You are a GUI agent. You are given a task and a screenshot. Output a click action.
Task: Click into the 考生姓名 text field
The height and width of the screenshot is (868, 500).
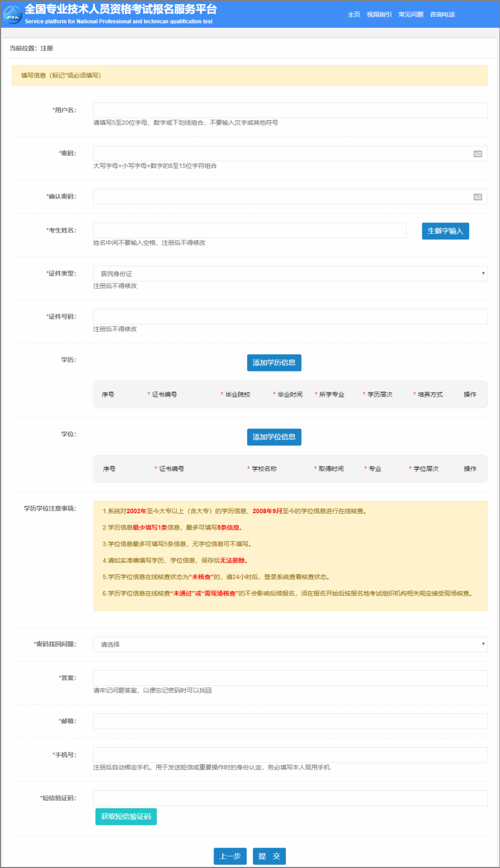[249, 230]
